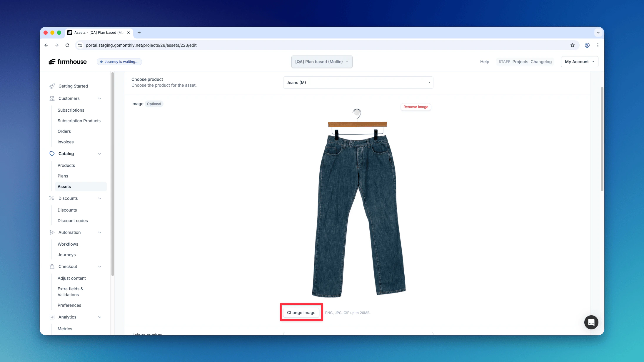644x362 pixels.
Task: Open the [QA] Plan based (Mollie) project selector
Action: coord(322,62)
